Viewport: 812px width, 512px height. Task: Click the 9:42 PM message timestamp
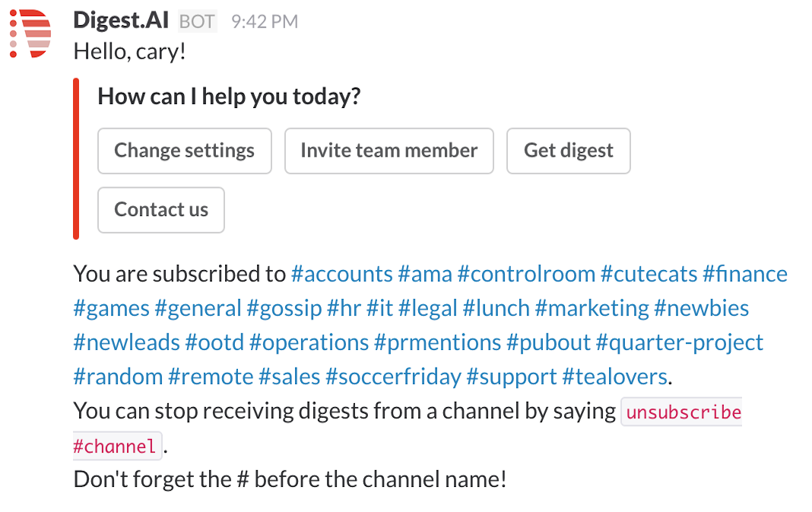click(264, 22)
